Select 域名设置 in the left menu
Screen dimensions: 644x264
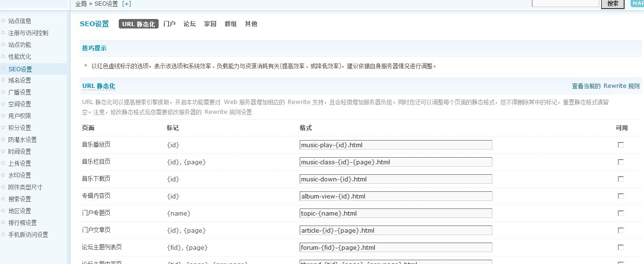click(x=19, y=80)
